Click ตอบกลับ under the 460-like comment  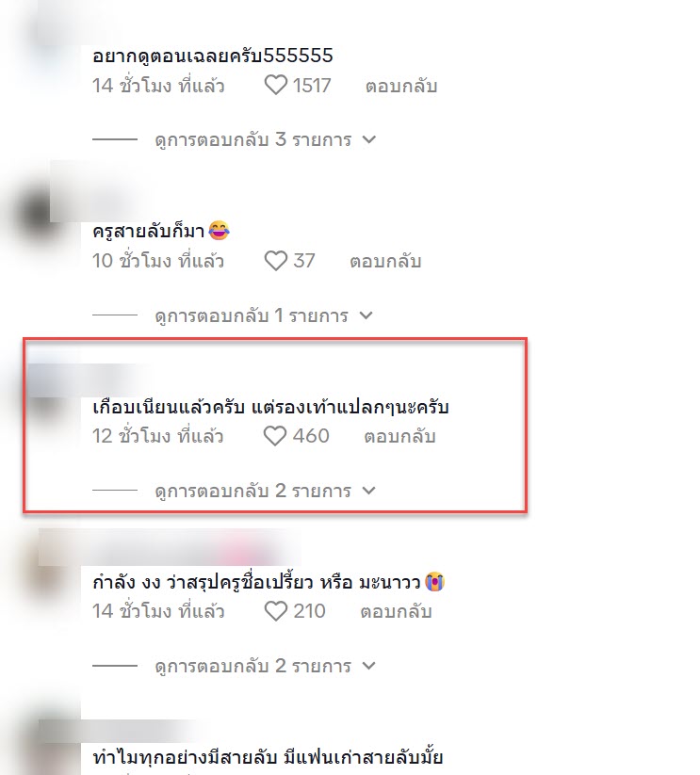click(x=399, y=436)
